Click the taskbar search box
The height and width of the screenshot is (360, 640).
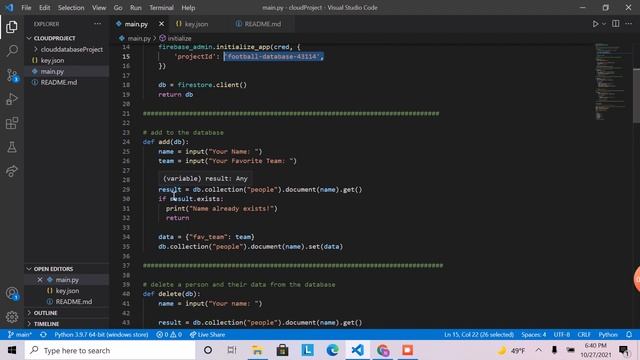[x=110, y=350]
